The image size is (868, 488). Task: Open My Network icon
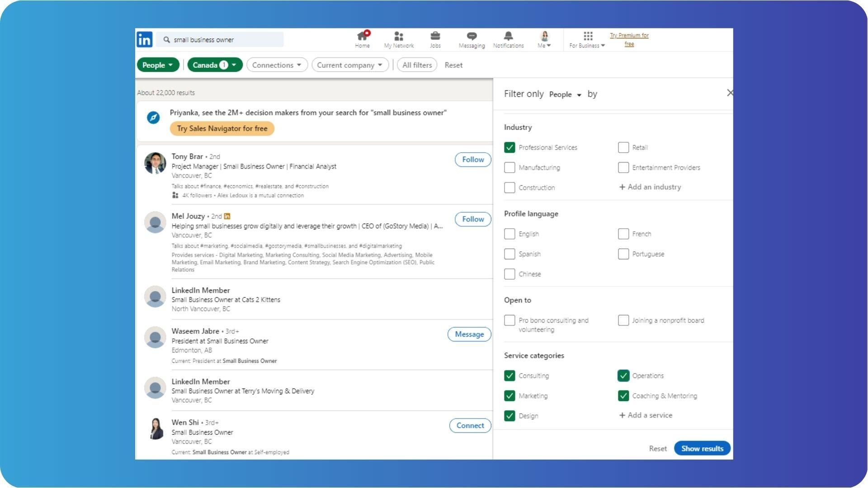point(398,36)
